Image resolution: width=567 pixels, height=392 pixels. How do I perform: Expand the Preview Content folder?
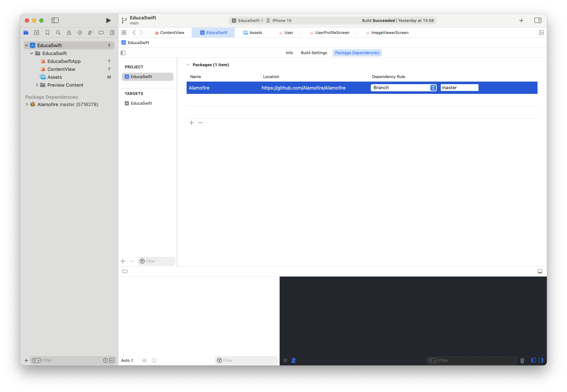coord(37,85)
